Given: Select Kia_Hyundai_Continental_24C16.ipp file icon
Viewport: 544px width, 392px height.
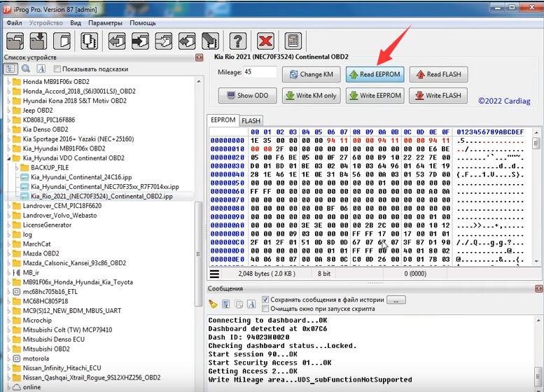Looking at the screenshot, I should tap(25, 177).
